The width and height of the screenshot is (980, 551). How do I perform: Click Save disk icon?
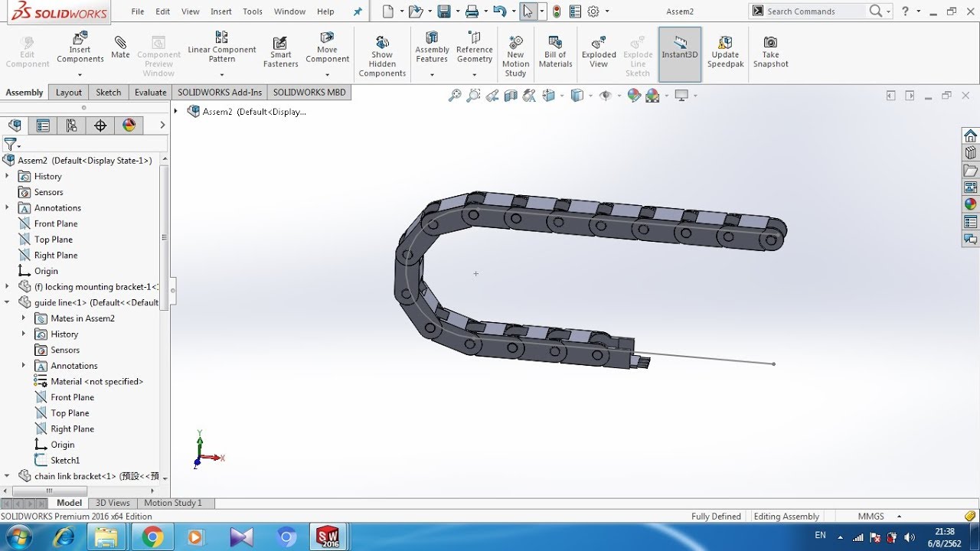click(x=443, y=11)
